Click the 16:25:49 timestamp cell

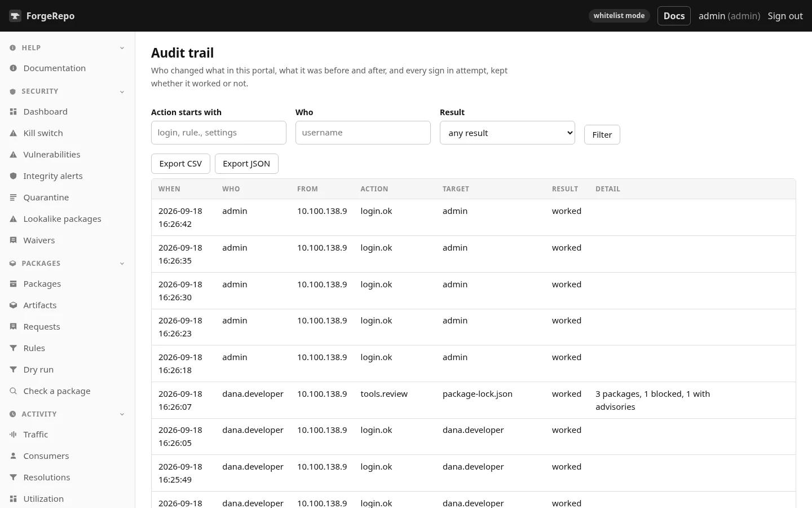180,473
